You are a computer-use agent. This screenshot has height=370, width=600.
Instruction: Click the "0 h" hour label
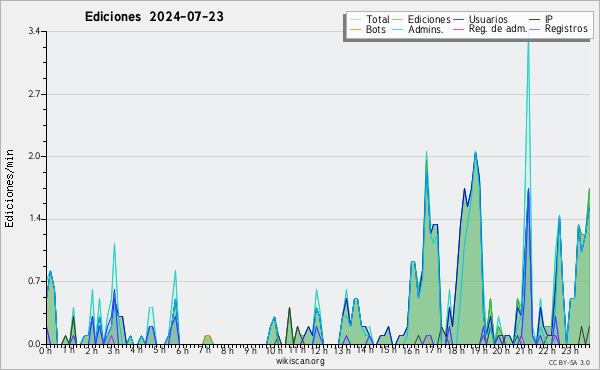[46, 350]
